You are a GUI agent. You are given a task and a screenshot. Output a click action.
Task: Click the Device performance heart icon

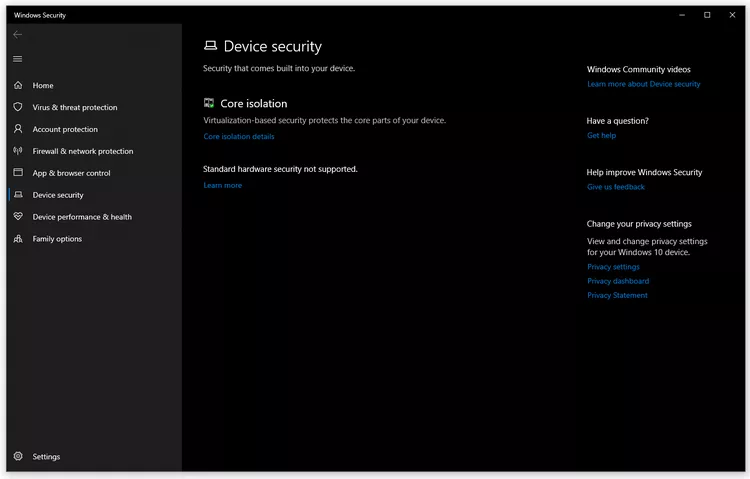[x=18, y=216]
